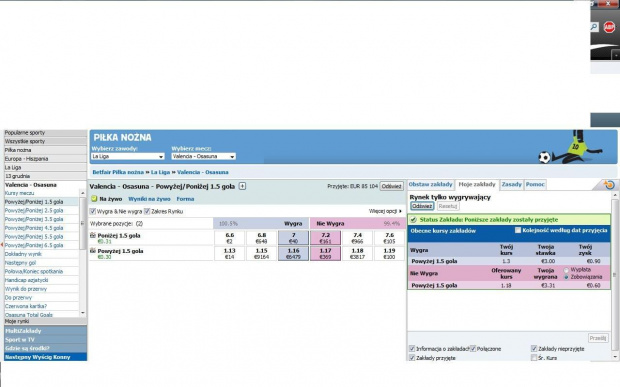
Task: Click the browser magnifier search icon
Action: [x=594, y=27]
